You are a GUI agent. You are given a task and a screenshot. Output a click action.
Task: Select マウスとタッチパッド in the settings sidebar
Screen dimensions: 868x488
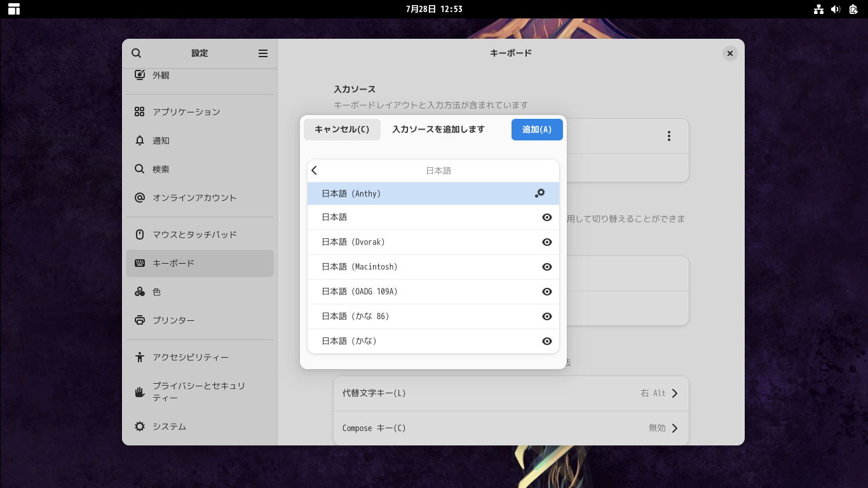[200, 234]
